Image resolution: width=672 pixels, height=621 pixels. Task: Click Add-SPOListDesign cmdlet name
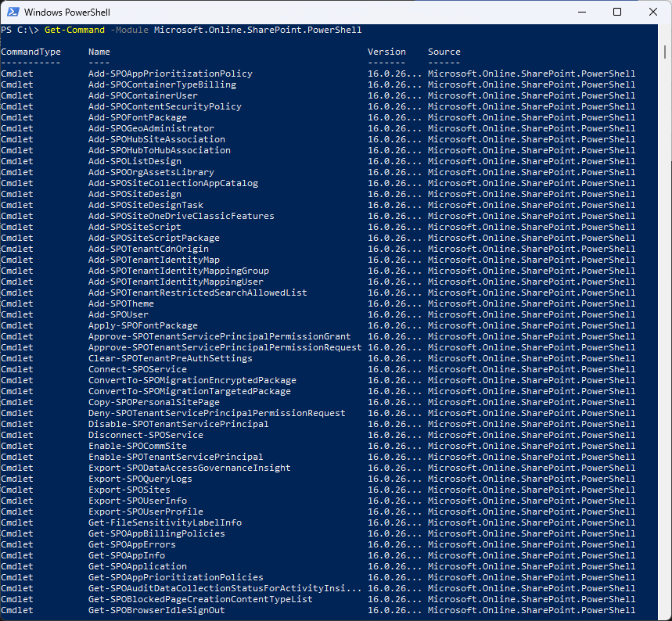click(135, 162)
